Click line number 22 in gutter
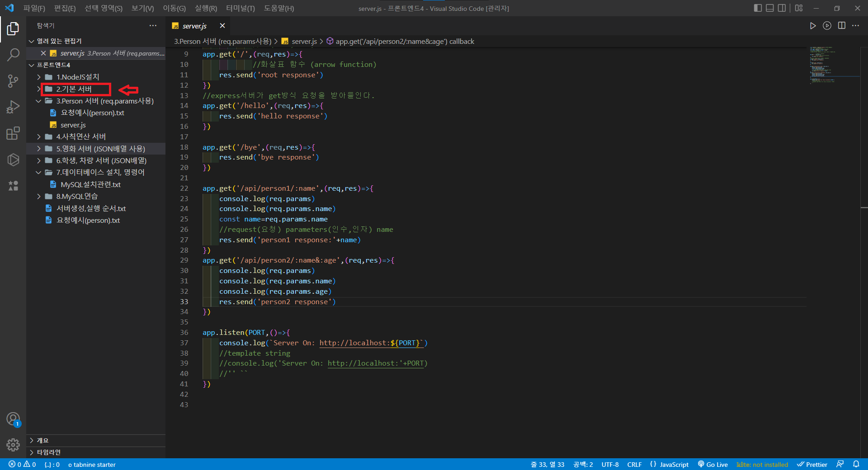The image size is (868, 470). pos(184,188)
